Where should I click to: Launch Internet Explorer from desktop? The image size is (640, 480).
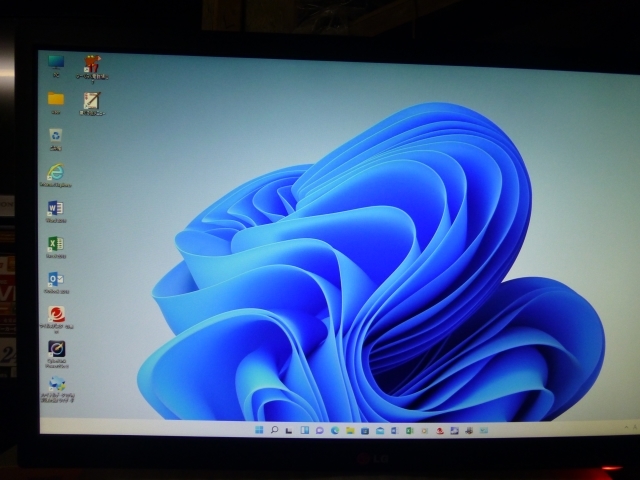(x=56, y=171)
